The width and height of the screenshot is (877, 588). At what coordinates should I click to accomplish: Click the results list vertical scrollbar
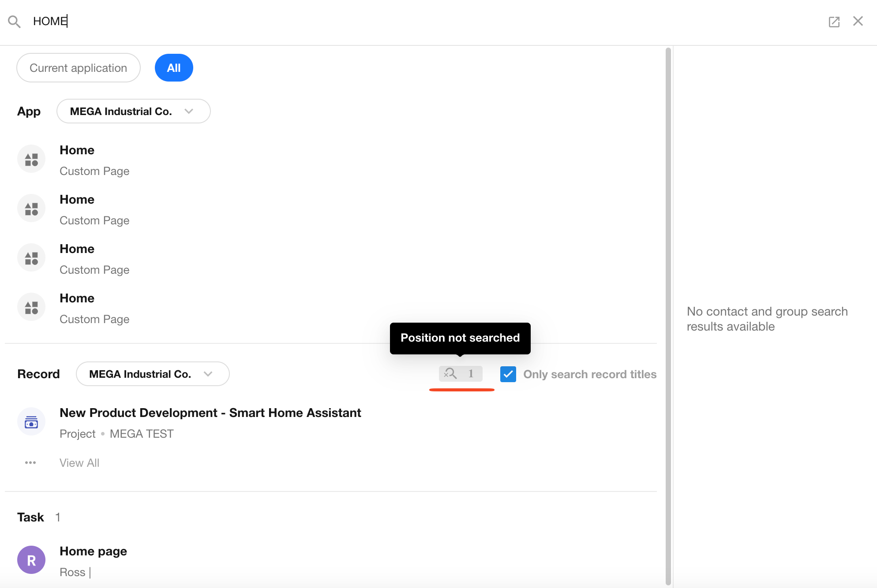[668, 309]
